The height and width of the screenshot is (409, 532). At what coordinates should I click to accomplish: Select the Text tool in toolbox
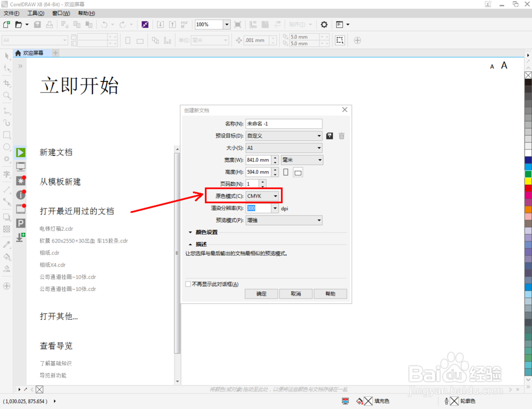(7, 174)
